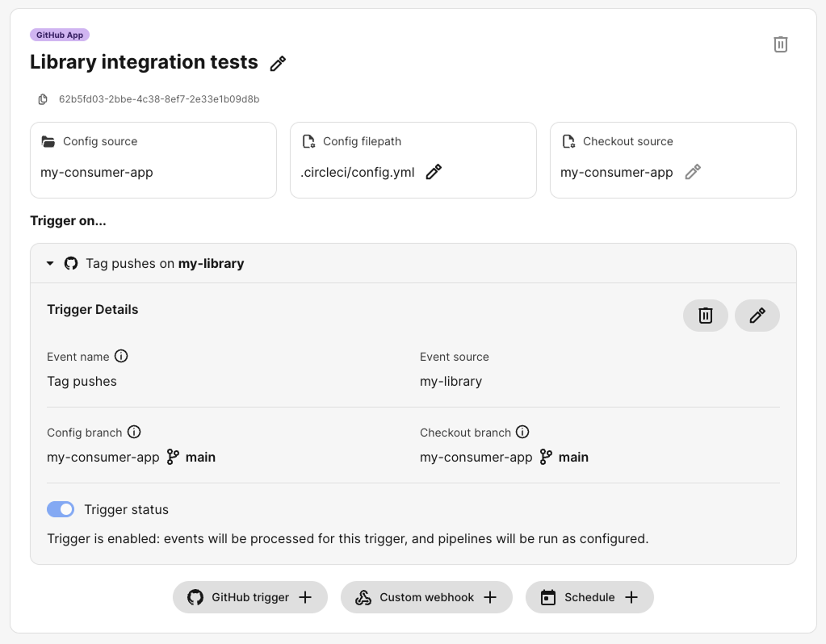The width and height of the screenshot is (826, 644).
Task: Edit the Config filepath value
Action: [434, 172]
